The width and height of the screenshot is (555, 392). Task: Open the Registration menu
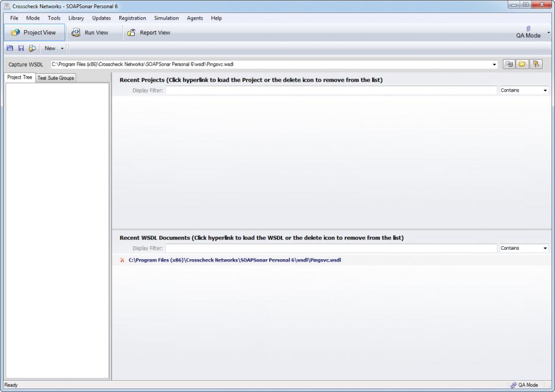(x=132, y=18)
